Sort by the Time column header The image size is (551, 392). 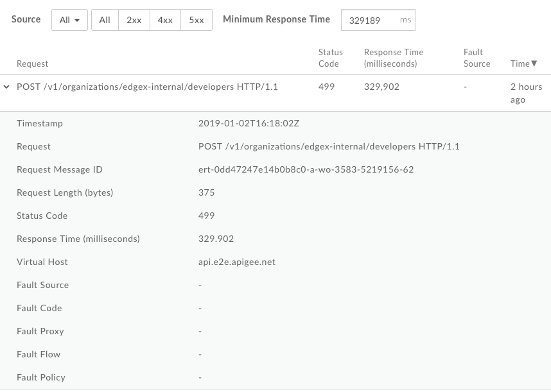coord(520,64)
